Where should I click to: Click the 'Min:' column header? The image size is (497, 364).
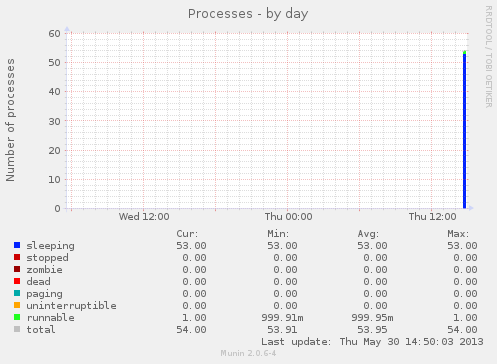[278, 234]
